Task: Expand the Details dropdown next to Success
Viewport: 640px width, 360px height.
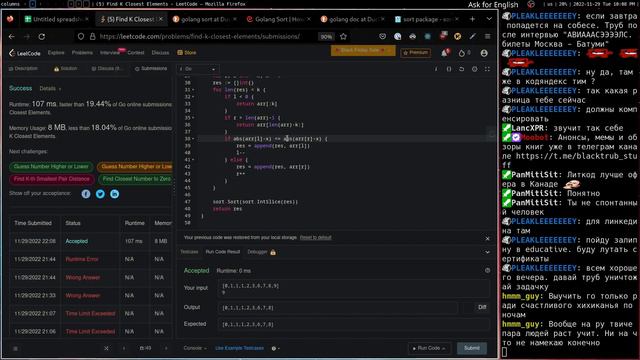Action: 50,89
